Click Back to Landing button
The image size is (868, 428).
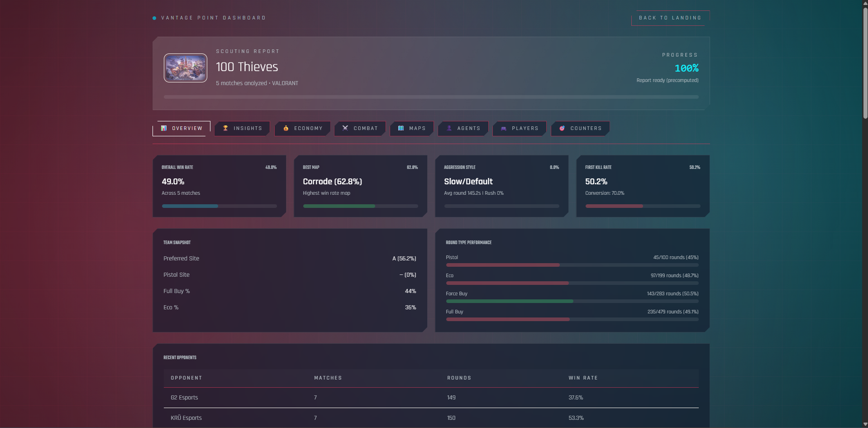(x=670, y=18)
